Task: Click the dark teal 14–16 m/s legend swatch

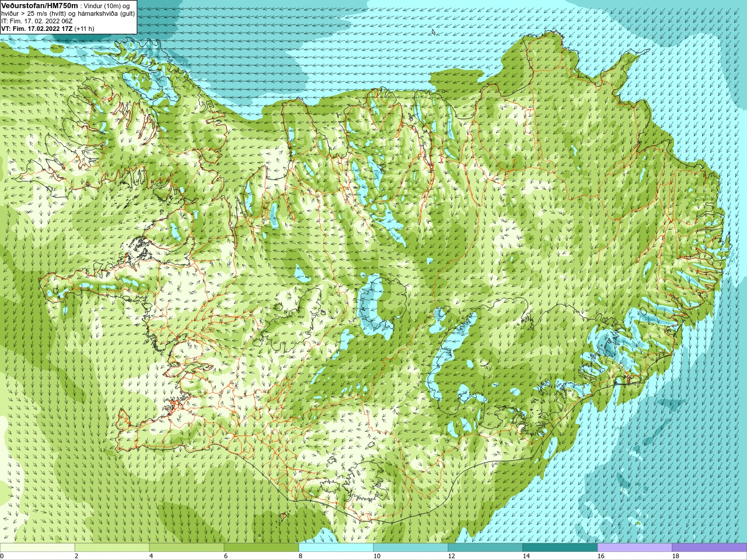Action: tap(560, 548)
